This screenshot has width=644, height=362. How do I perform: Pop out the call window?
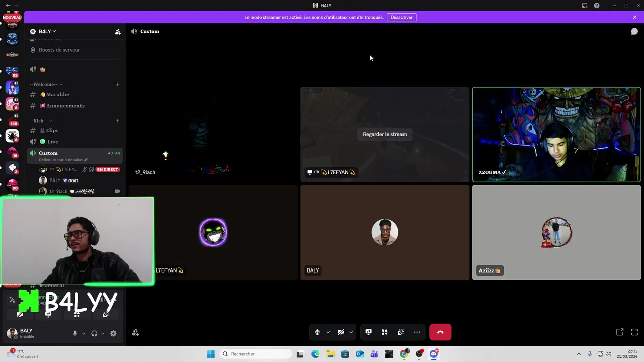pyautogui.click(x=620, y=332)
